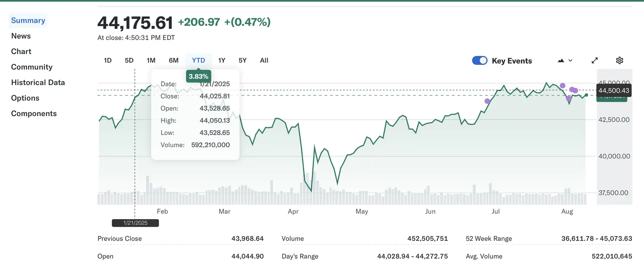Switch chart range to 1Y
The image size is (644, 261).
[222, 60]
